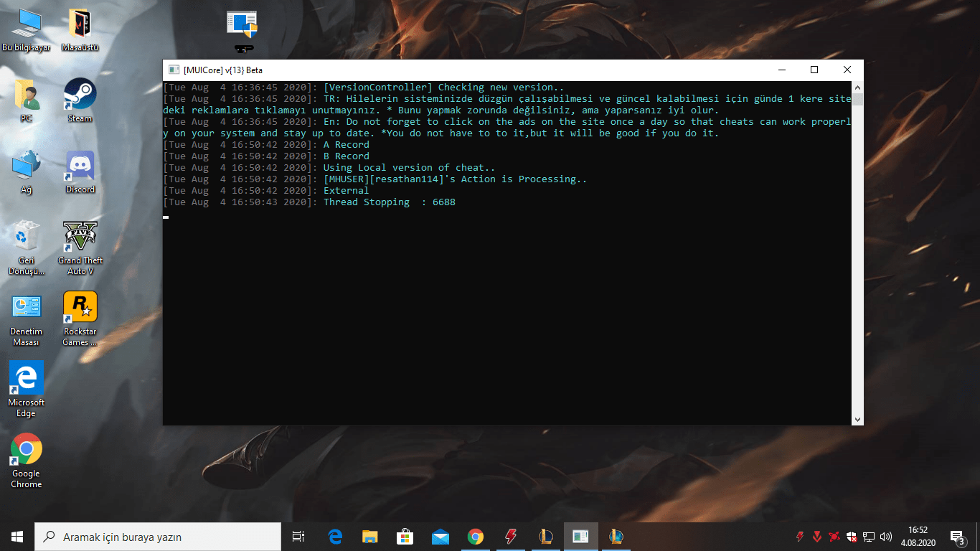The width and height of the screenshot is (980, 551).
Task: Open Microsoft Store from the taskbar
Action: [405, 537]
